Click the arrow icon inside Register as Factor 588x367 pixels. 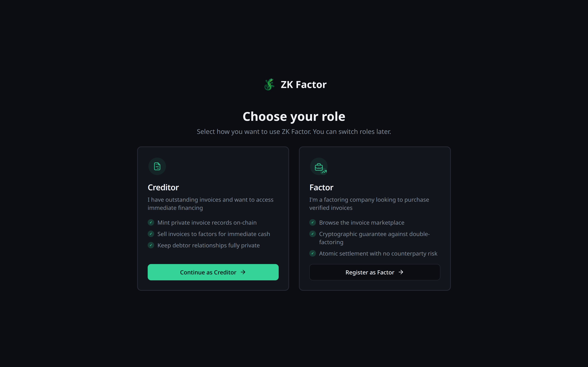point(401,272)
